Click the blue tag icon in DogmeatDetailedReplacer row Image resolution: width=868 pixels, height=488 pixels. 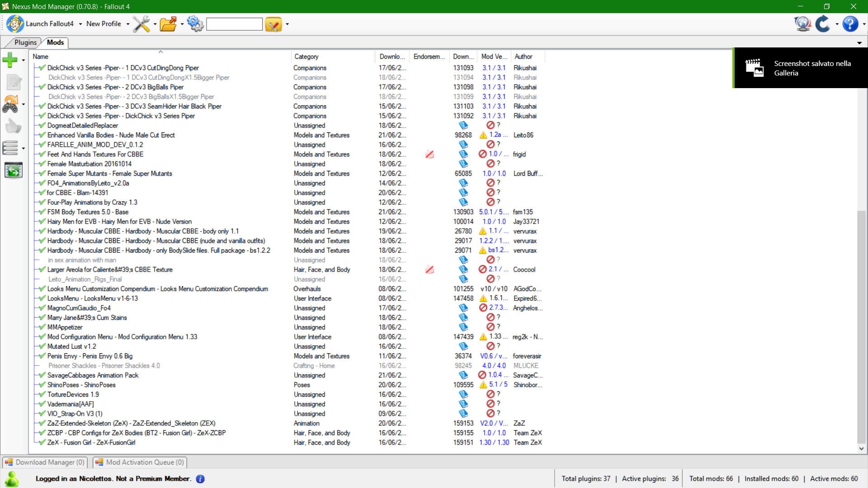(463, 125)
